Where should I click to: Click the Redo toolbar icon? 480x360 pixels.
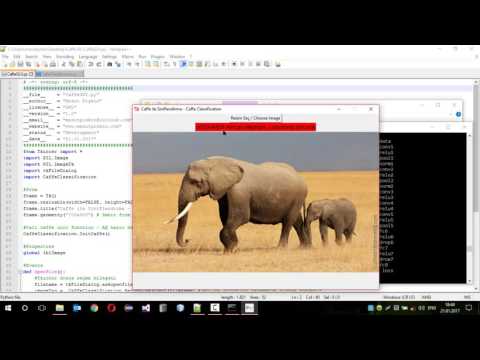pos(99,64)
